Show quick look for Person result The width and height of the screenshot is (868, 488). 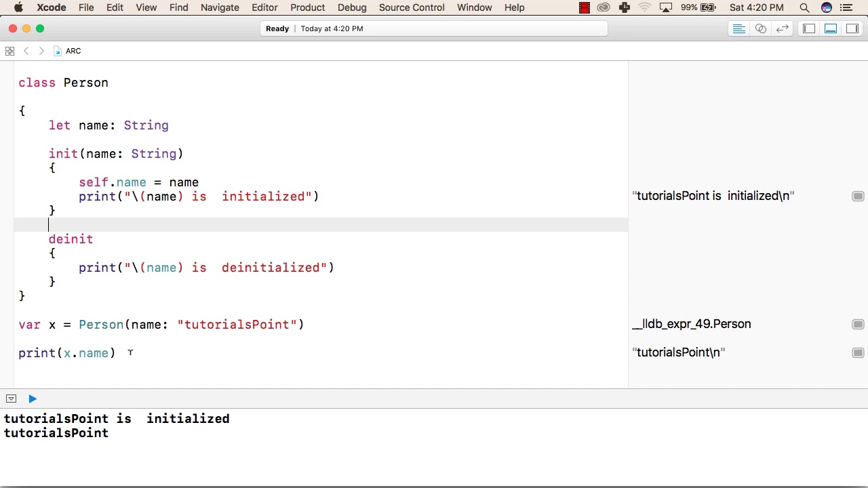point(858,325)
